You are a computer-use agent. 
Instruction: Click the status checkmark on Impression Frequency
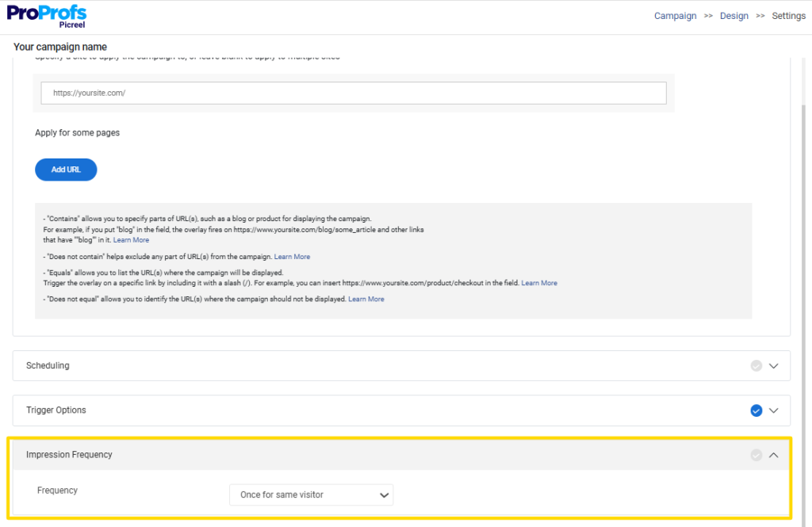[x=756, y=454]
